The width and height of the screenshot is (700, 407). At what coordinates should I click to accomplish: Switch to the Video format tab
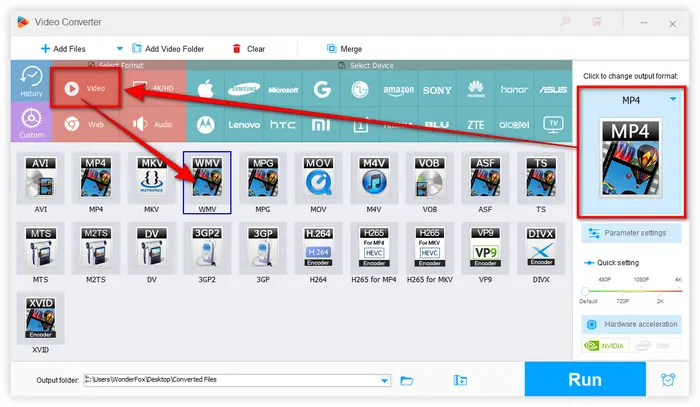click(x=85, y=88)
